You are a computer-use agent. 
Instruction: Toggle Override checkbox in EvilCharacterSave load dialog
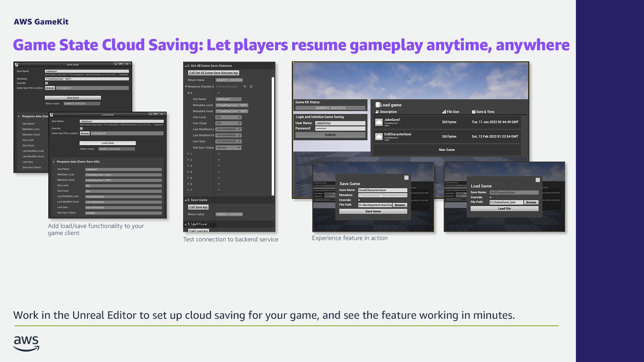(x=490, y=197)
